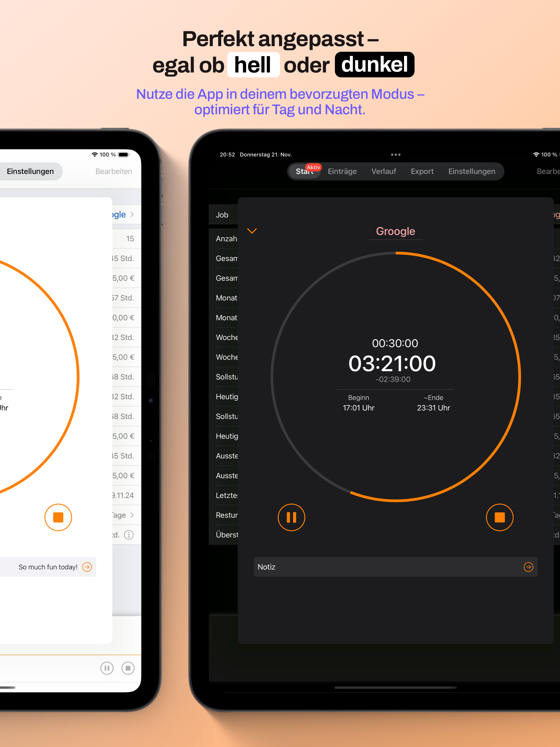Image resolution: width=560 pixels, height=747 pixels.
Task: Select the Einstellungen tab in light iPad
Action: tap(30, 171)
